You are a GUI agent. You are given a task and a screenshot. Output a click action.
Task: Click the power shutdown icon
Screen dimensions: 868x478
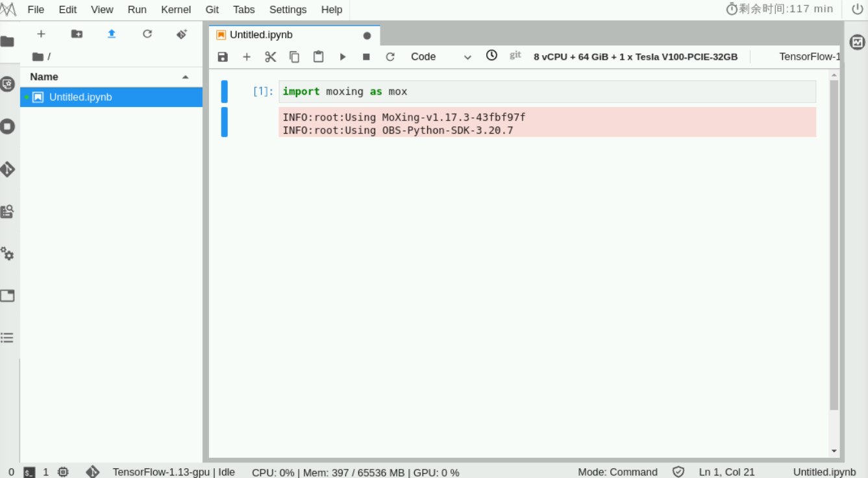857,9
